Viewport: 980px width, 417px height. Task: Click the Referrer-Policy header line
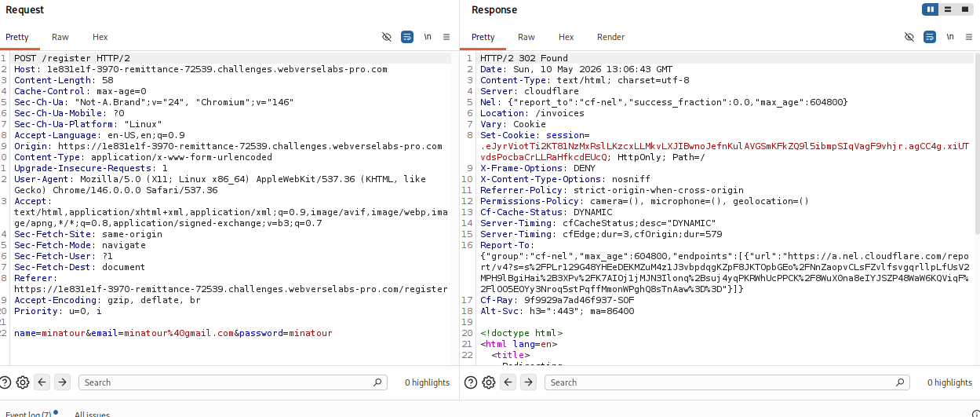coord(612,190)
